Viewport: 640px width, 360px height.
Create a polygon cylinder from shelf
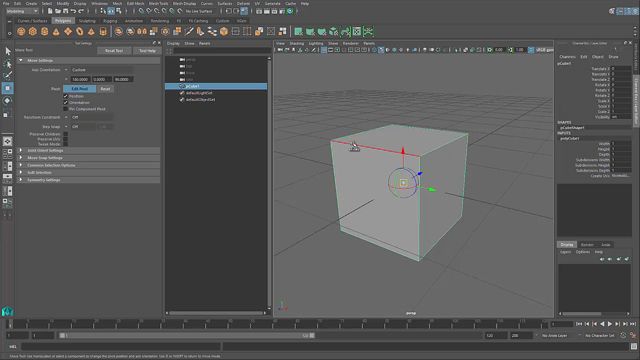(44, 31)
